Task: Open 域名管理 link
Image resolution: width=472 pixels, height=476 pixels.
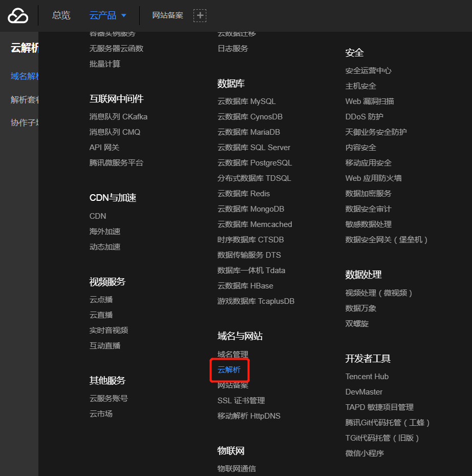Action: click(x=232, y=354)
